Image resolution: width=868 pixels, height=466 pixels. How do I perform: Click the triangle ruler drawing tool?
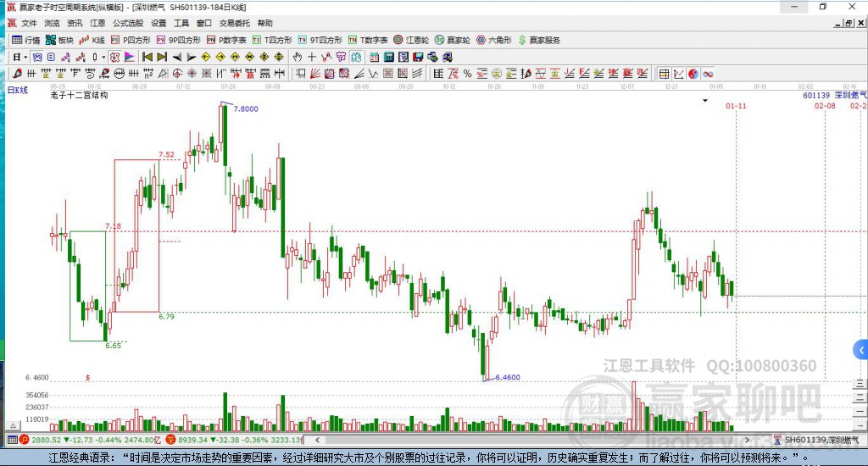point(164,74)
